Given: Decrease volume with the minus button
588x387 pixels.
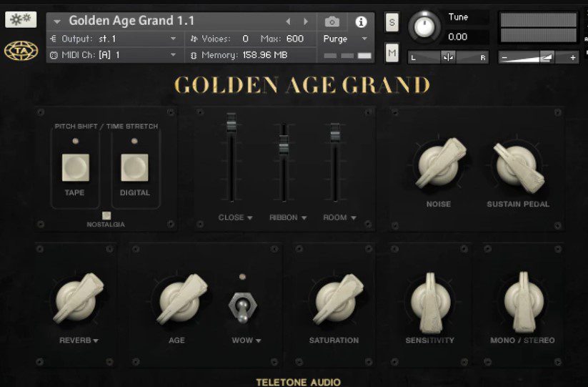Looking at the screenshot, I should (504, 58).
